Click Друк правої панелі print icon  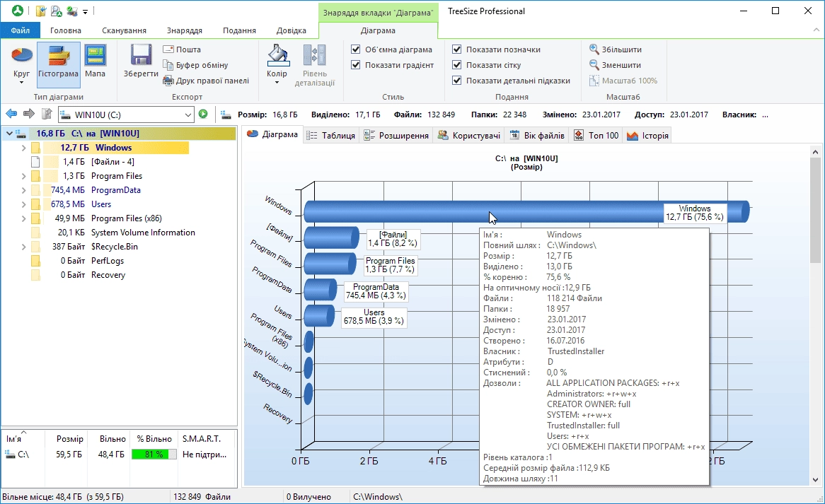tap(168, 81)
